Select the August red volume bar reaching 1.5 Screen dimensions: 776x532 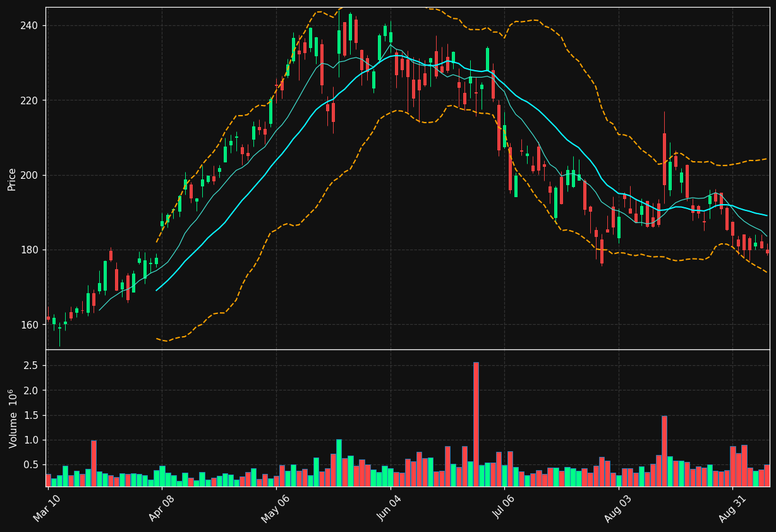(664, 451)
